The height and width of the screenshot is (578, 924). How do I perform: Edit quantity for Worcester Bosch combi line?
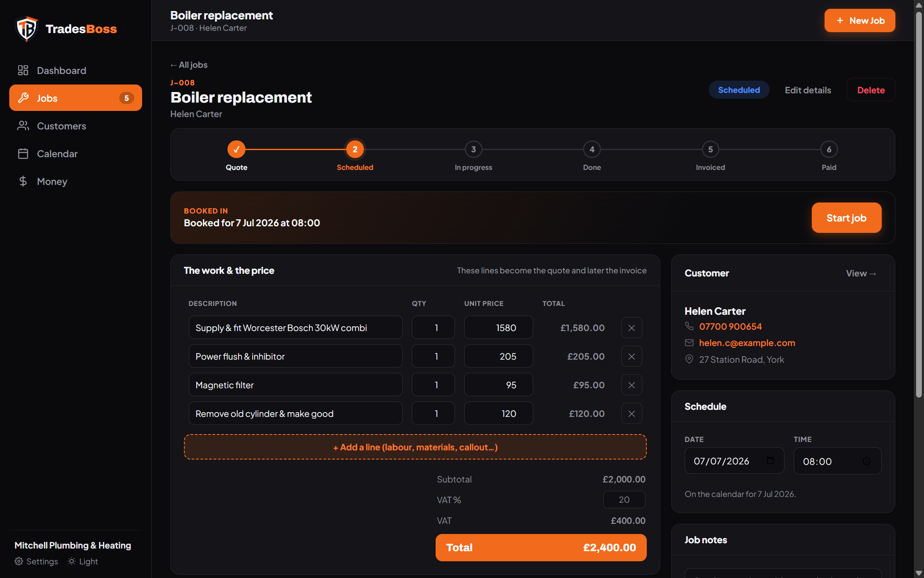pos(433,328)
